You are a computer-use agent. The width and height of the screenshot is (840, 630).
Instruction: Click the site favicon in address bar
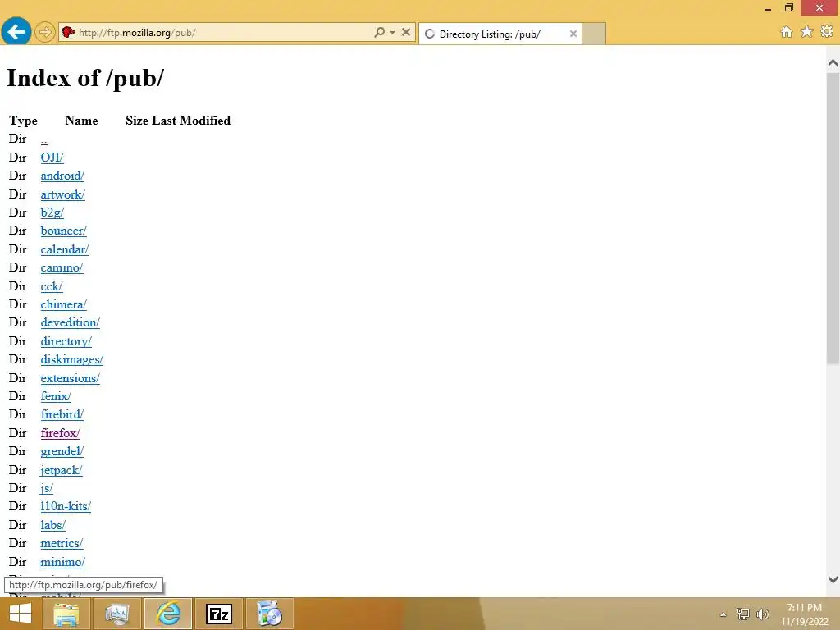[x=67, y=33]
